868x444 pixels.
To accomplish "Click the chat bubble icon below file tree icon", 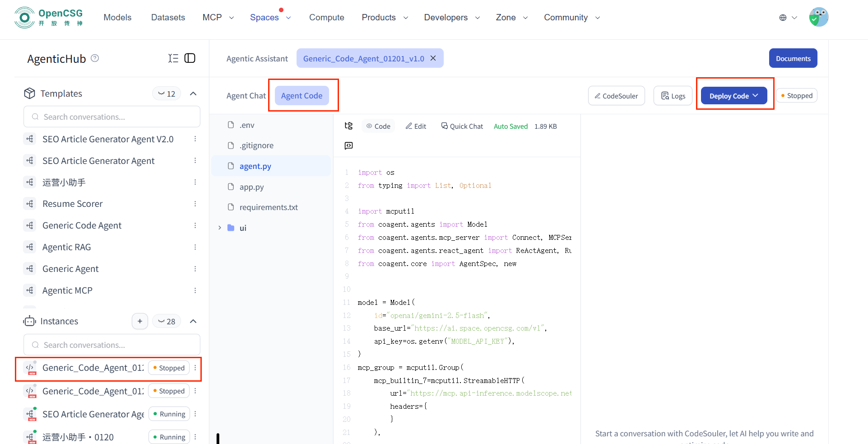I will (x=348, y=145).
